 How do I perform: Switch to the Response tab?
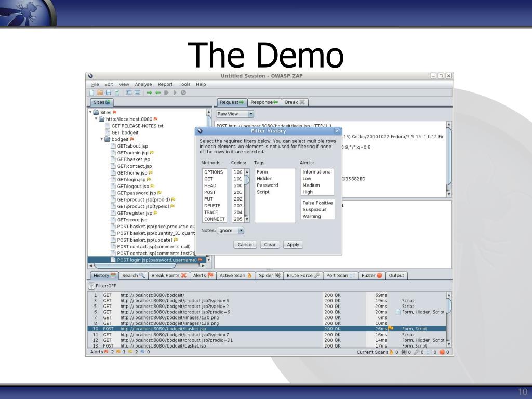point(264,102)
